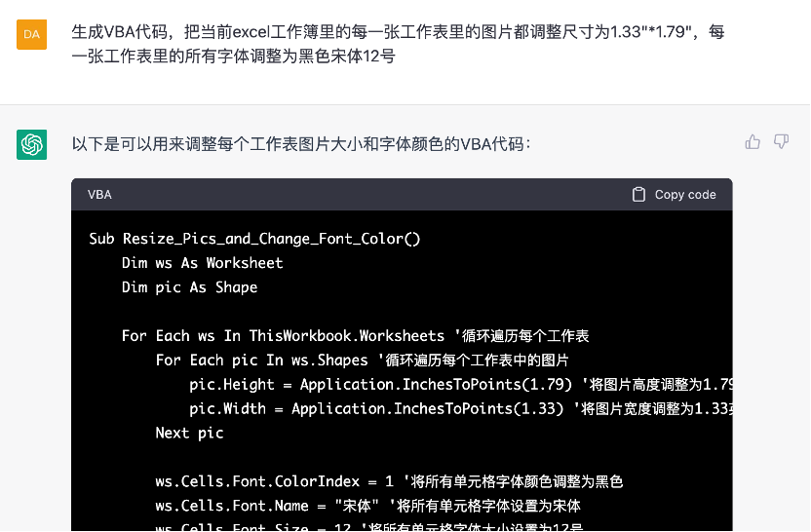
Task: Click the orange DA user avatar
Action: pos(31,35)
